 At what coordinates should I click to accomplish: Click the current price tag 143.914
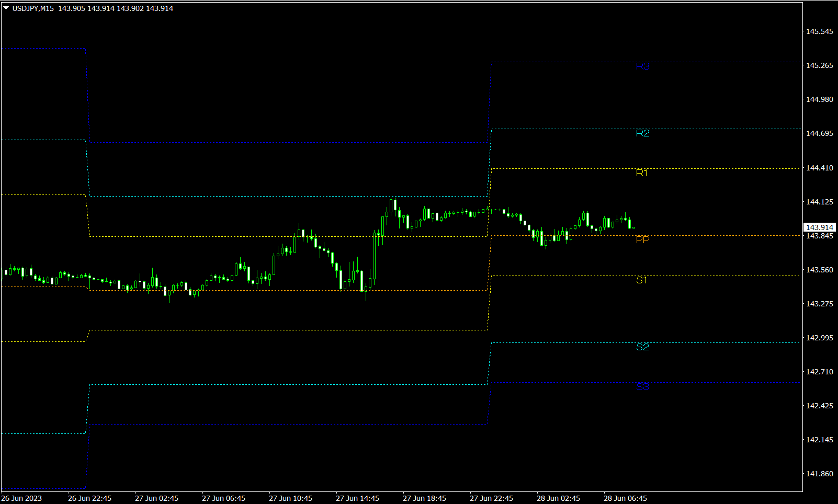(820, 227)
